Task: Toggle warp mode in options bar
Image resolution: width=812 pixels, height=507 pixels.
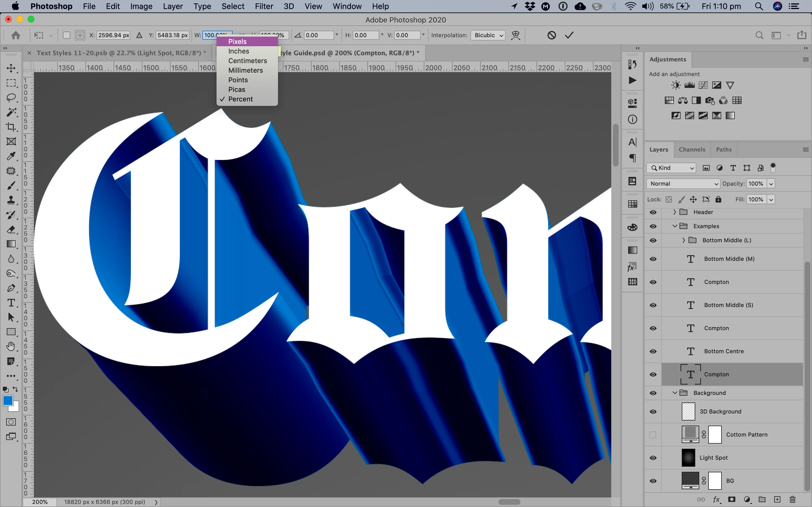Action: click(x=515, y=35)
